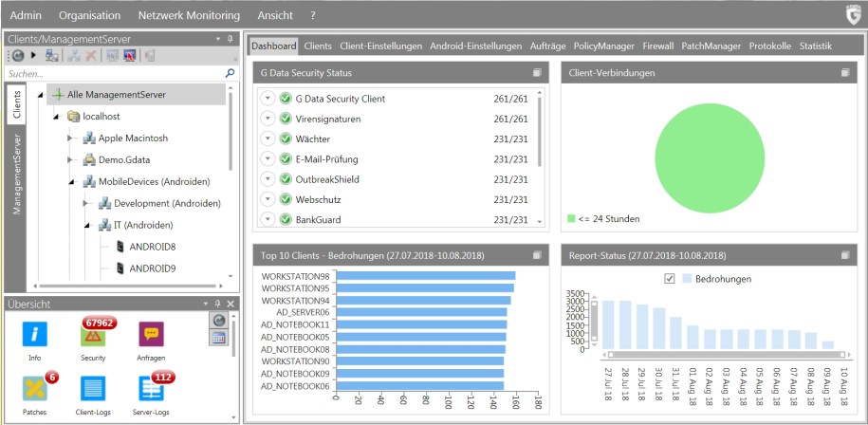Click the refresh button in Übersicht panel

click(x=219, y=321)
